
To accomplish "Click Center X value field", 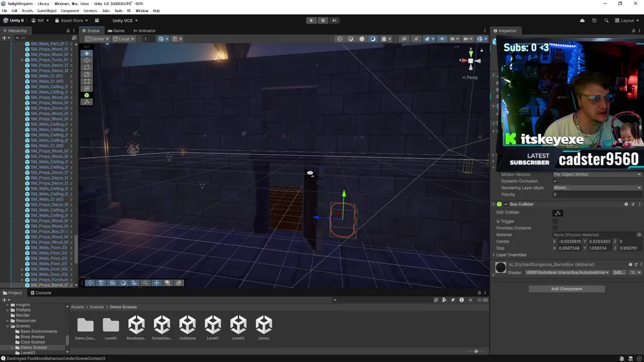I will click(570, 242).
